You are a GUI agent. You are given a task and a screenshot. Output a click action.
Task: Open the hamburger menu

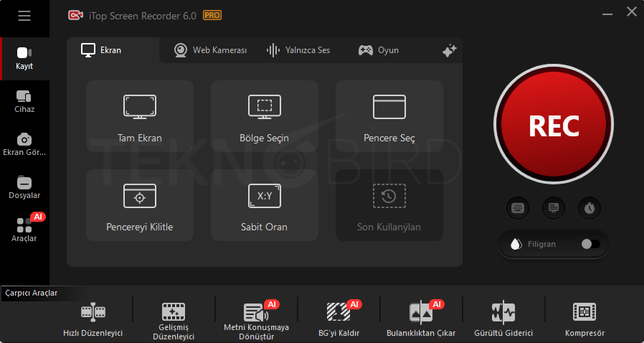(24, 16)
